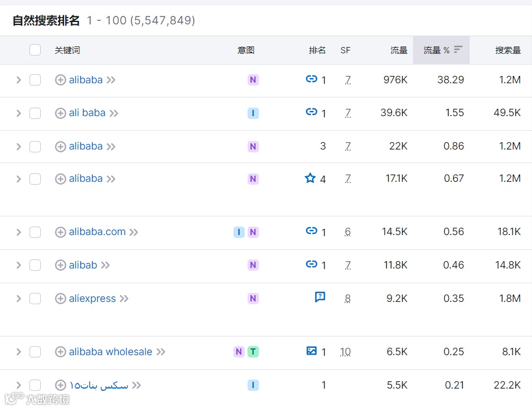Click link icon in alibaba.com rank cell
Screen dimensions: 532x409
point(312,231)
